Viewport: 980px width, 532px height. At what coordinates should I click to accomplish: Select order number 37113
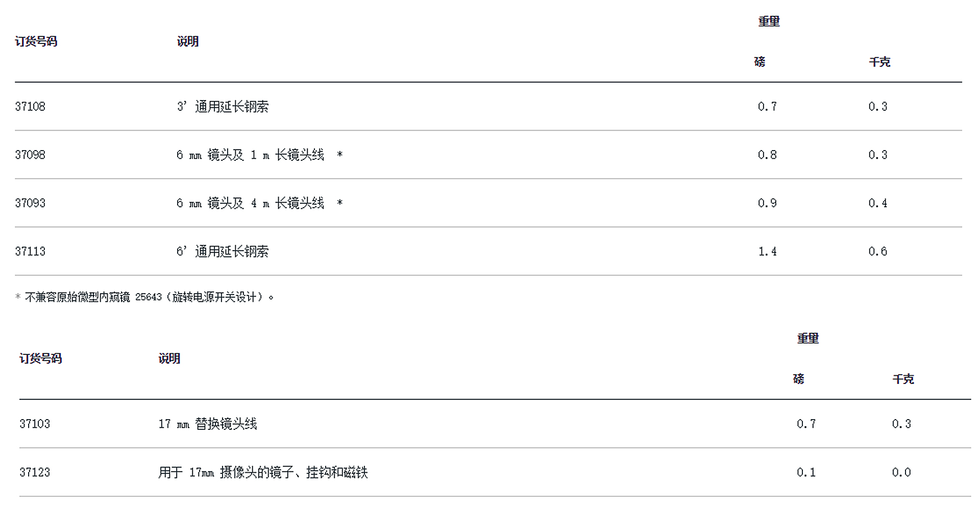[x=30, y=251]
